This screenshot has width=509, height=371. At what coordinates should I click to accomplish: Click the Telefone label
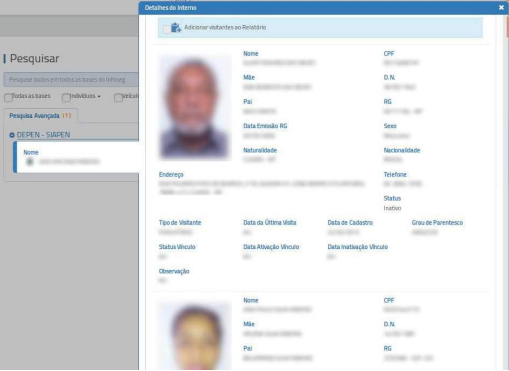click(395, 174)
